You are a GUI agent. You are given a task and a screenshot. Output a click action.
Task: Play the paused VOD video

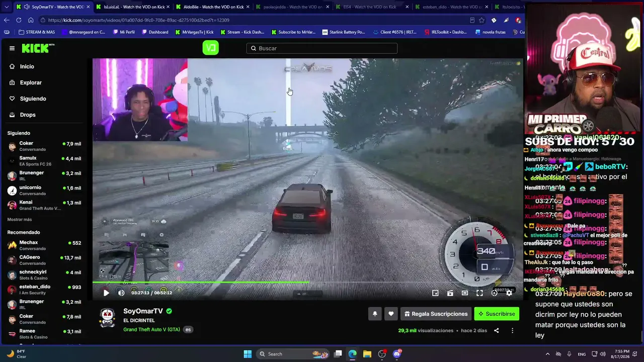(x=106, y=293)
